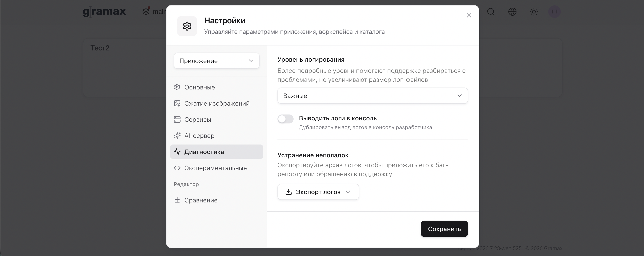The width and height of the screenshot is (644, 256).
Task: Click the image icon for Сжатие изображений
Action: click(x=177, y=103)
